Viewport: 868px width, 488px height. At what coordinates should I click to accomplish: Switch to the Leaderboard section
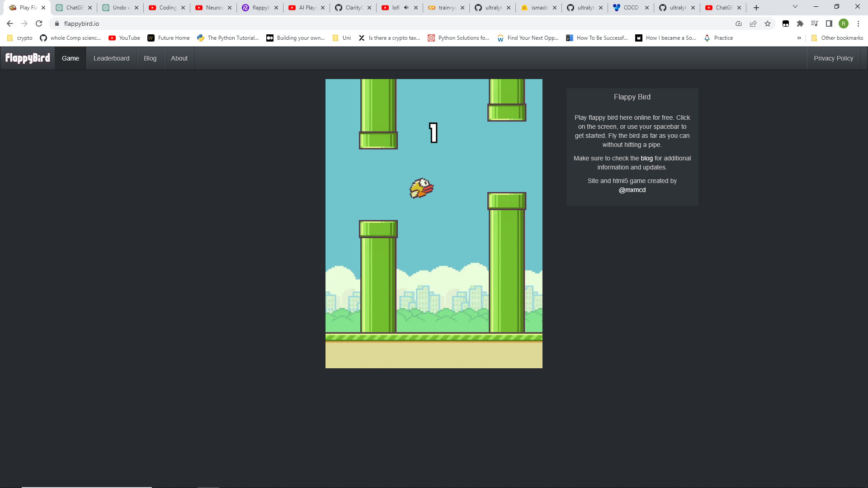click(111, 58)
